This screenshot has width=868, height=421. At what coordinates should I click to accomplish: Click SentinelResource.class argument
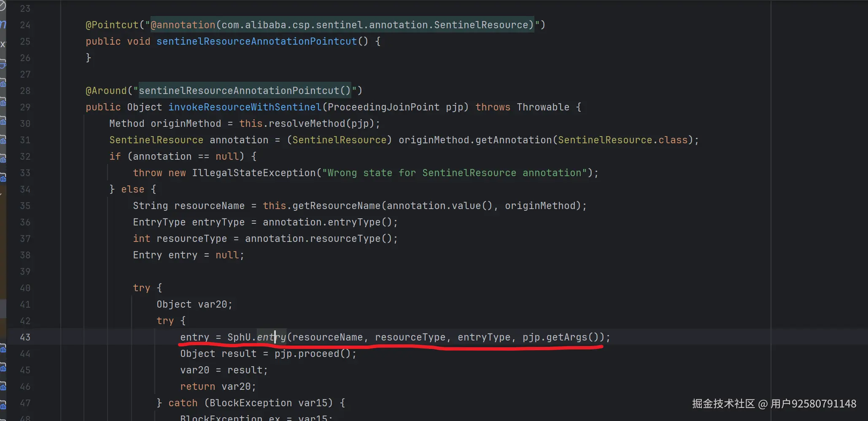pos(623,140)
